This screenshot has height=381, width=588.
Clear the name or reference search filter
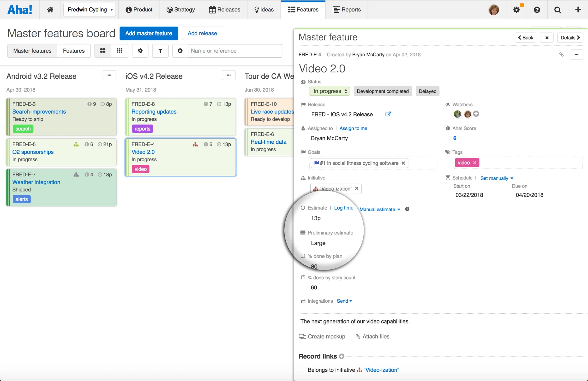[x=180, y=51]
